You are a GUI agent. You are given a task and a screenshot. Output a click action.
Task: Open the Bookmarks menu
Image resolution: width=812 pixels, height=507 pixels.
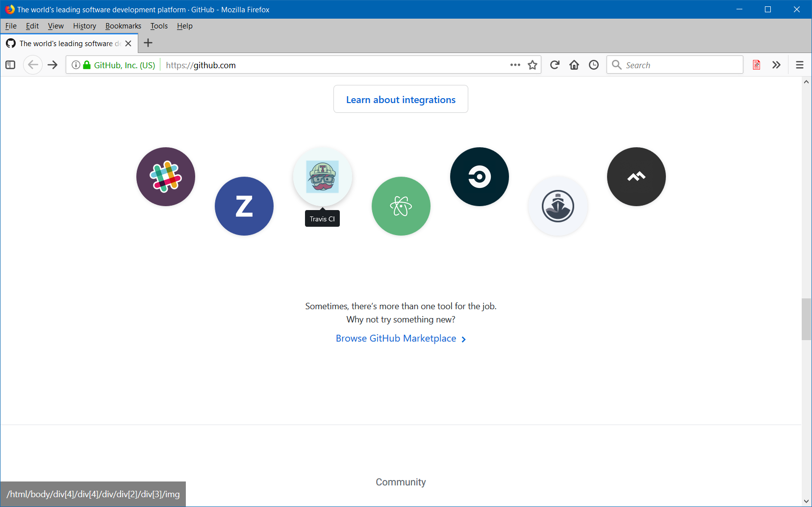(x=123, y=26)
